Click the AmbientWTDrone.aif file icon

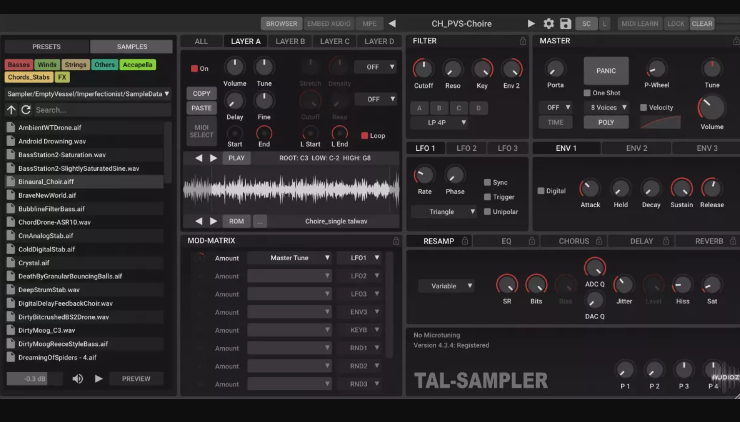click(10, 127)
